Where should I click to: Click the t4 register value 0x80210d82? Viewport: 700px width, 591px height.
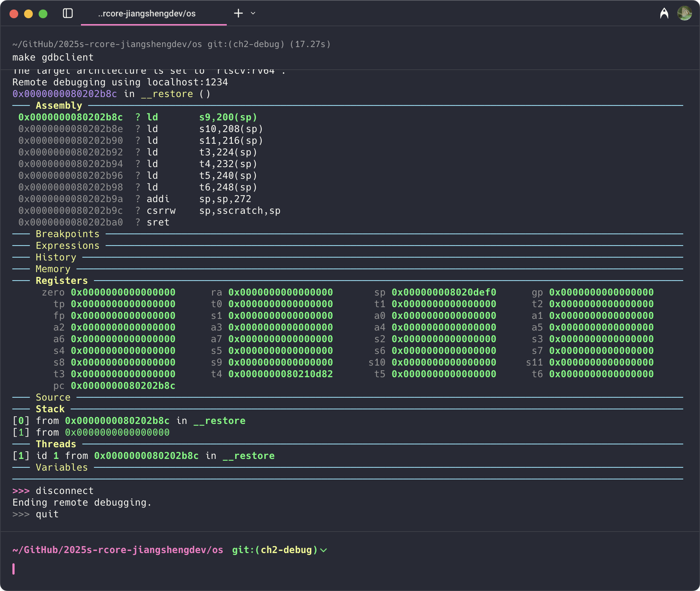(x=280, y=374)
